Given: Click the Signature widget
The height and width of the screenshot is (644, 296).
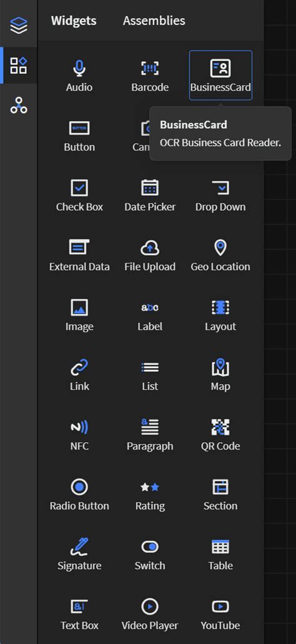Looking at the screenshot, I should pyautogui.click(x=79, y=555).
